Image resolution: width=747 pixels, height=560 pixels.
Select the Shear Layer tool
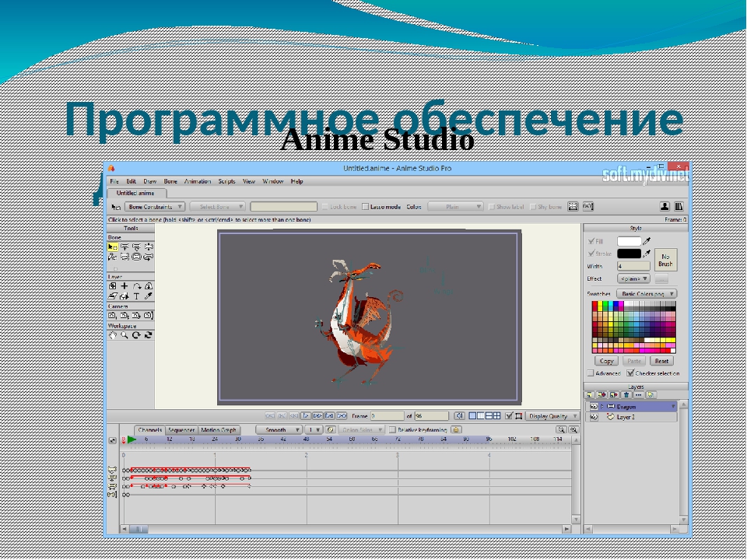point(112,296)
